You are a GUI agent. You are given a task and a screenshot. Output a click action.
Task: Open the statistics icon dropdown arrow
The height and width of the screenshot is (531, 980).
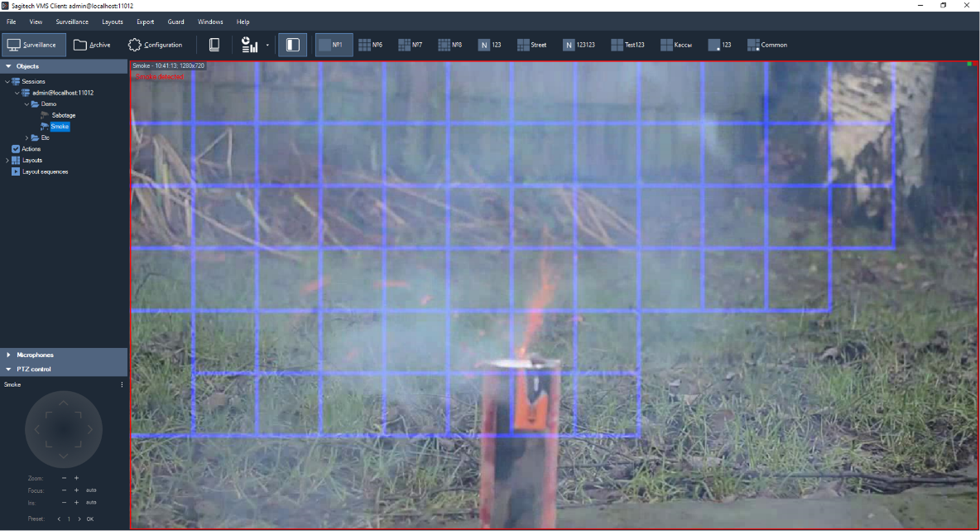pos(268,46)
